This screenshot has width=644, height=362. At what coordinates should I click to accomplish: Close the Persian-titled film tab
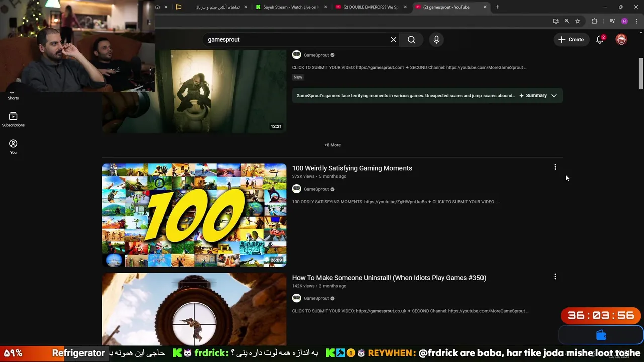point(246,7)
